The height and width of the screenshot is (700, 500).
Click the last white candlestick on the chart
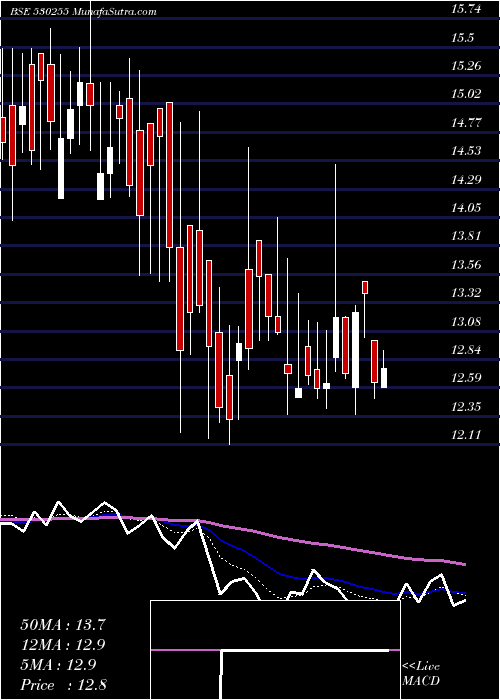[384, 378]
